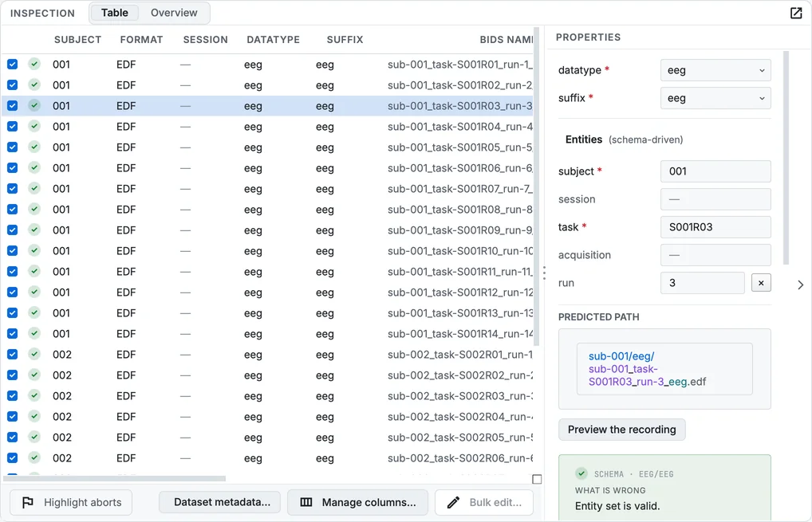Click the status check icon on row S002R03

click(x=34, y=396)
